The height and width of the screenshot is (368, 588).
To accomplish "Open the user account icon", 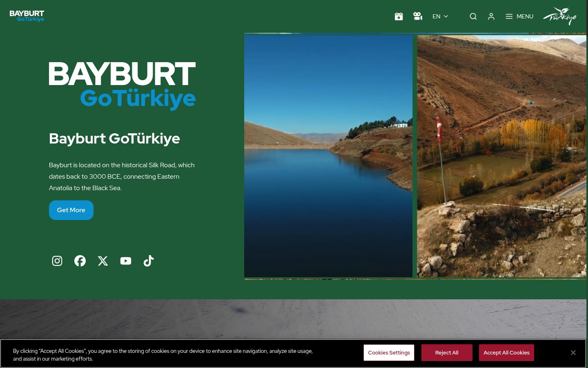I will pos(491,16).
